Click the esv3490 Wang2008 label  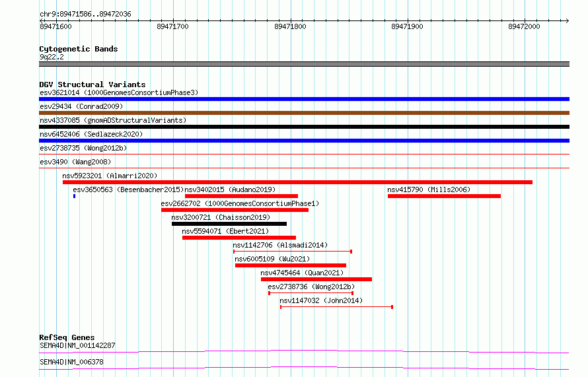pos(75,162)
